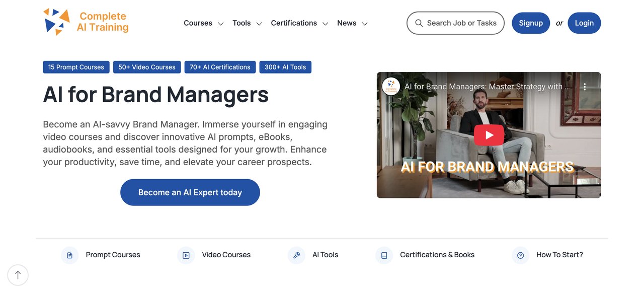This screenshot has width=644, height=293.
Task: Expand the News chevron
Action: pos(365,24)
